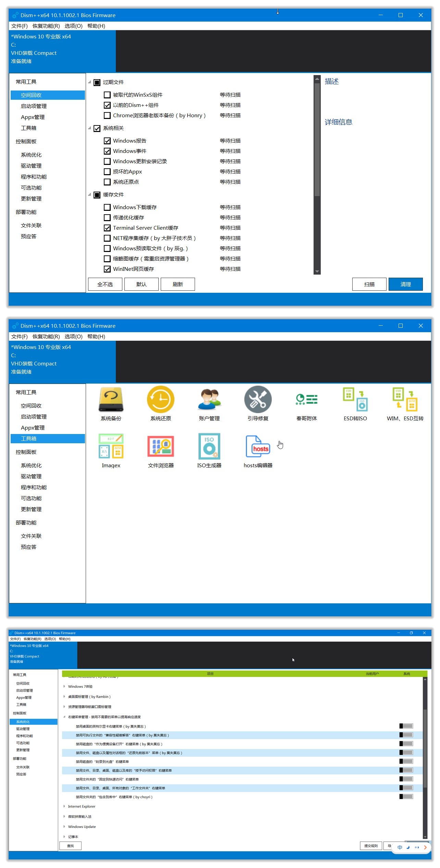Screen dimensions: 440x868
Task: Toggle switch for 禁用磁盘的"刻录到光盘"右键菜单
Action: click(x=406, y=761)
